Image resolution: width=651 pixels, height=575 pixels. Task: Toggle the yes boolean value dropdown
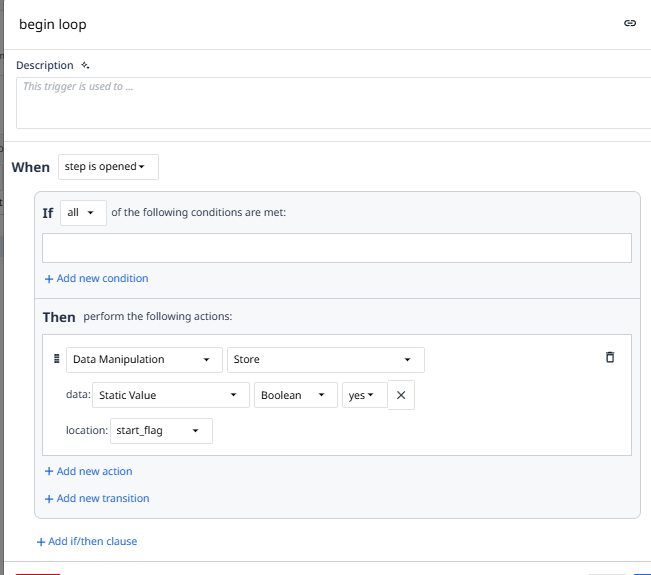(364, 395)
